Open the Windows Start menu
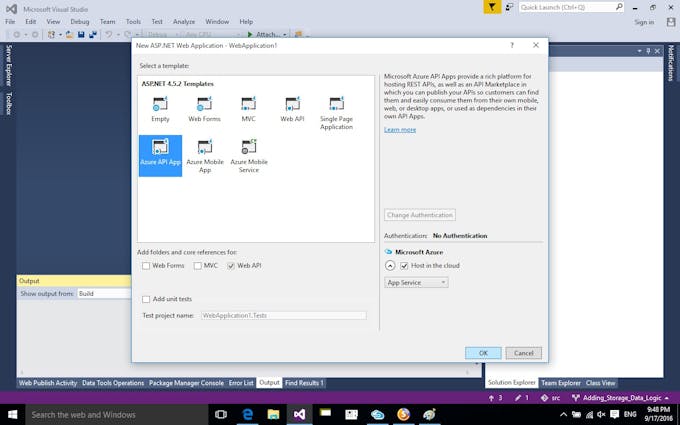This screenshot has width=680, height=425. click(x=13, y=415)
